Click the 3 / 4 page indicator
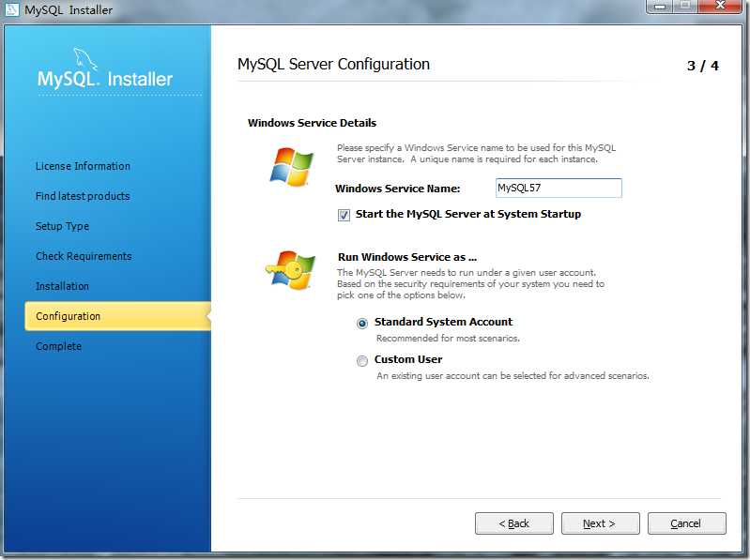Viewport: 750px width, 560px height. (703, 66)
